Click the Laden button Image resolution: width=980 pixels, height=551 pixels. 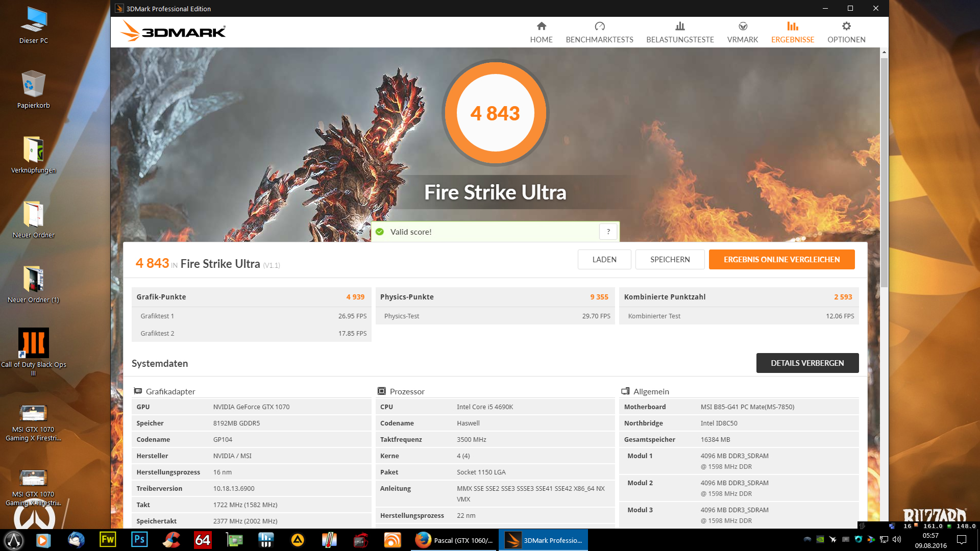(x=604, y=259)
